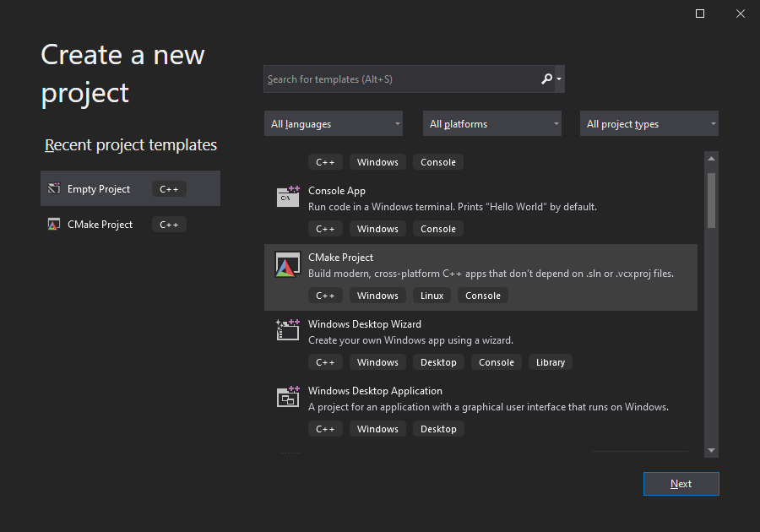Click the Desktop tag on Windows Desktop Application
Screen dimensions: 760x532
click(438, 428)
